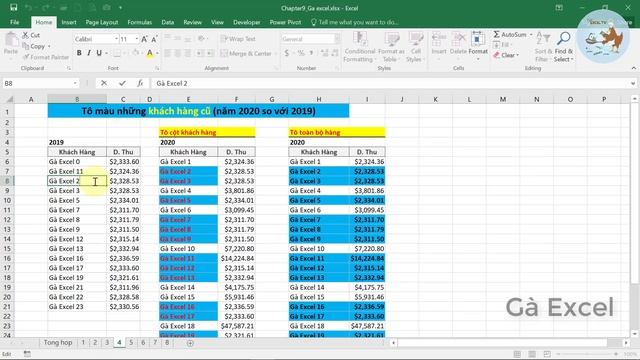Open the Insert Function fx dialog
This screenshot has width=640, height=360.
coord(140,83)
